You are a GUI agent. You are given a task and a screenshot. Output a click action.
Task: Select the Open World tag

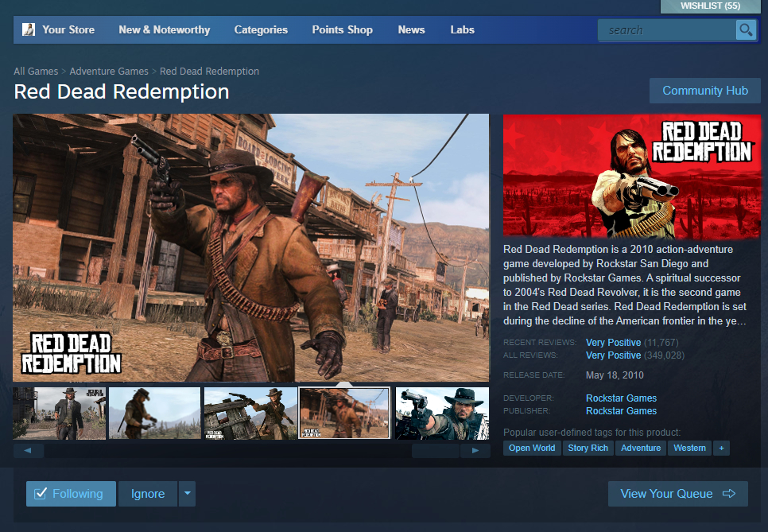[532, 448]
